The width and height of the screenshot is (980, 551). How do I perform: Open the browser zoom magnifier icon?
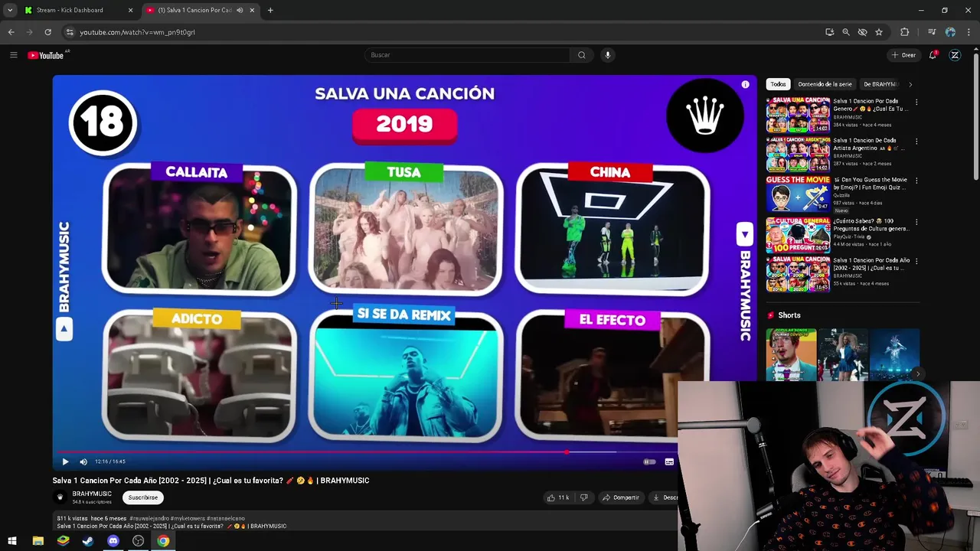point(846,32)
